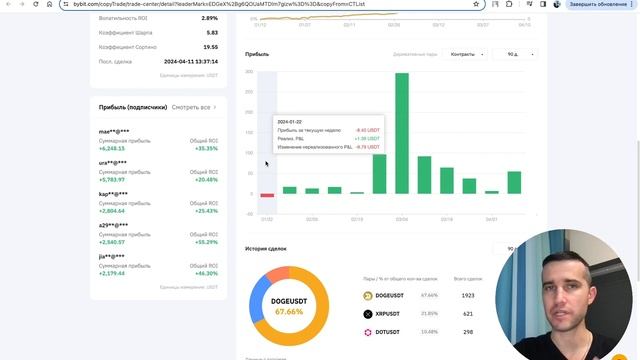640x360 pixels.
Task: Select the red-orange donut chart segment
Action: (x=279, y=274)
